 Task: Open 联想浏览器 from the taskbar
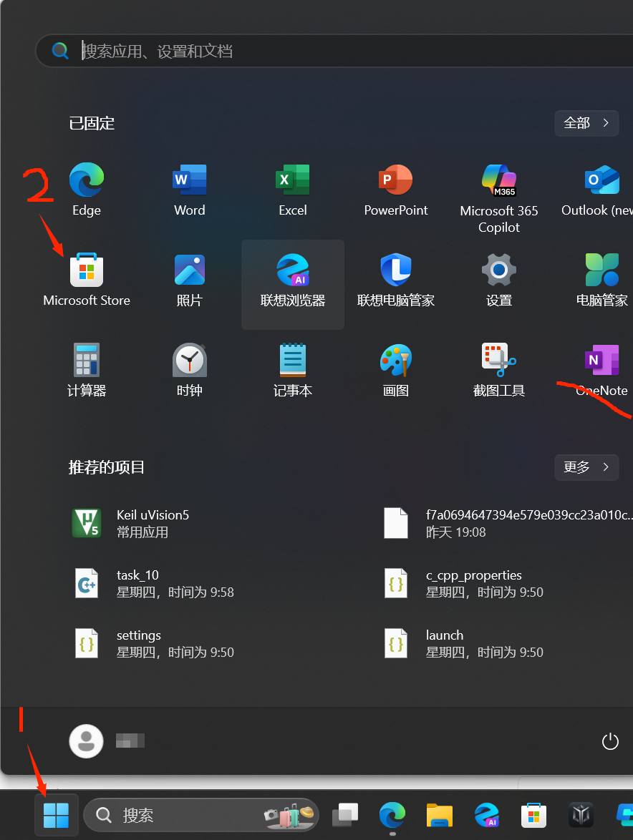pos(487,816)
